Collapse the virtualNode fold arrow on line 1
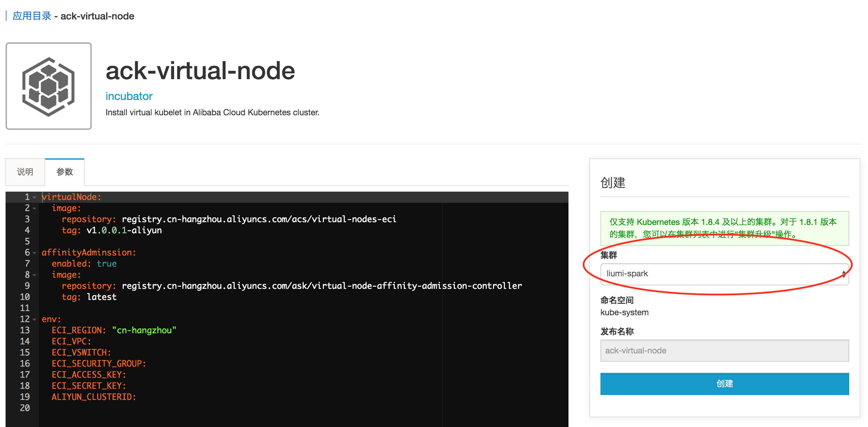This screenshot has width=868, height=427. (34, 198)
